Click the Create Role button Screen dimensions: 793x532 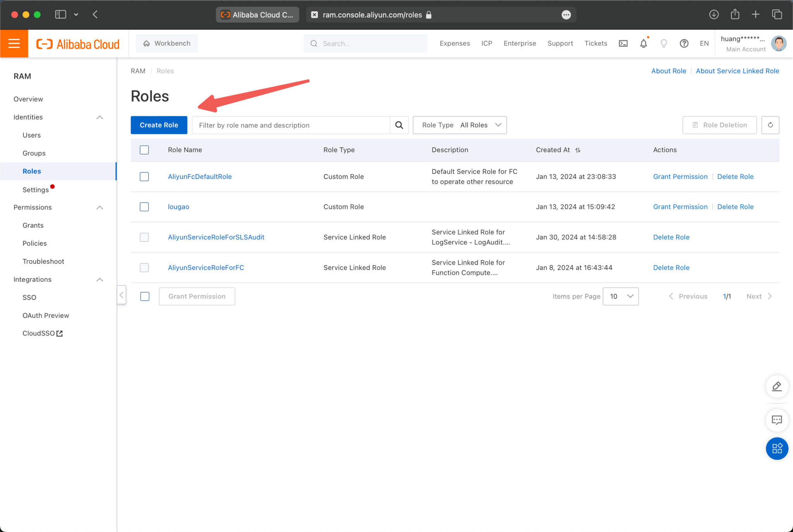pos(159,125)
